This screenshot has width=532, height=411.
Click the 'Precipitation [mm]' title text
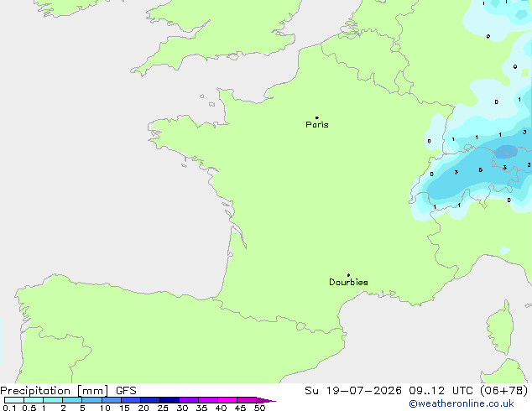(x=55, y=391)
